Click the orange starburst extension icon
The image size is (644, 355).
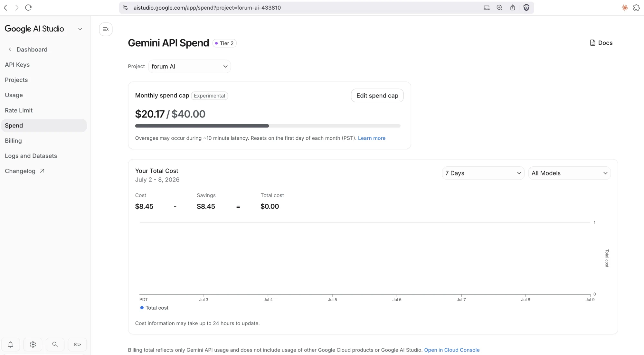[x=625, y=8]
